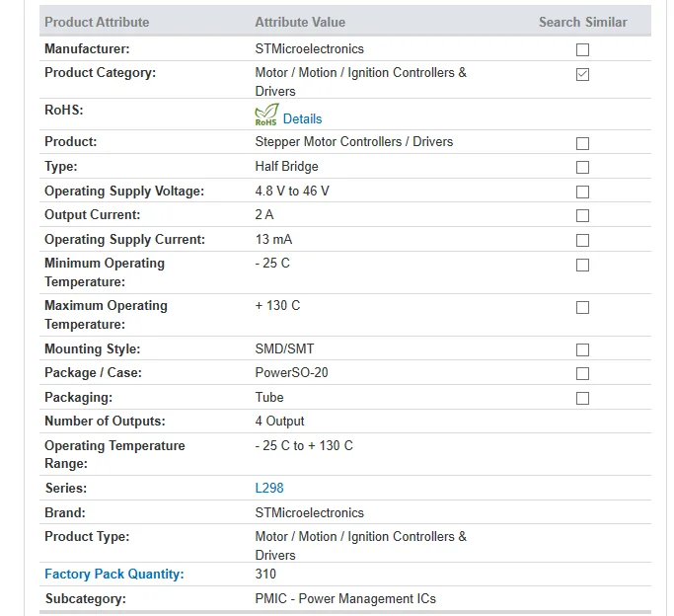Click the Operating Temperature Range: label
674x616 pixels.
click(114, 454)
